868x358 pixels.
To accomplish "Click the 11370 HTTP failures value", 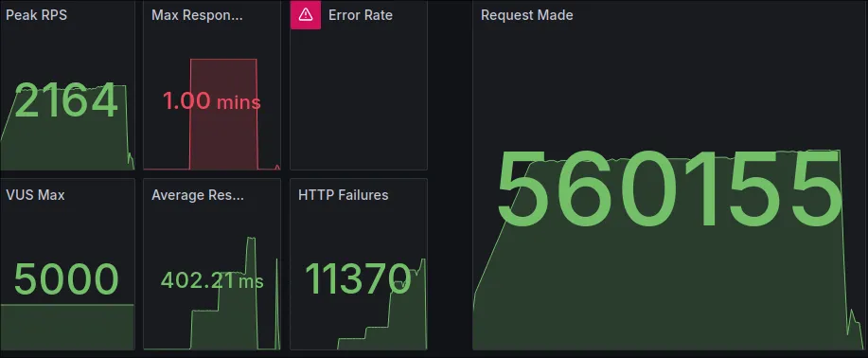I will coord(358,277).
